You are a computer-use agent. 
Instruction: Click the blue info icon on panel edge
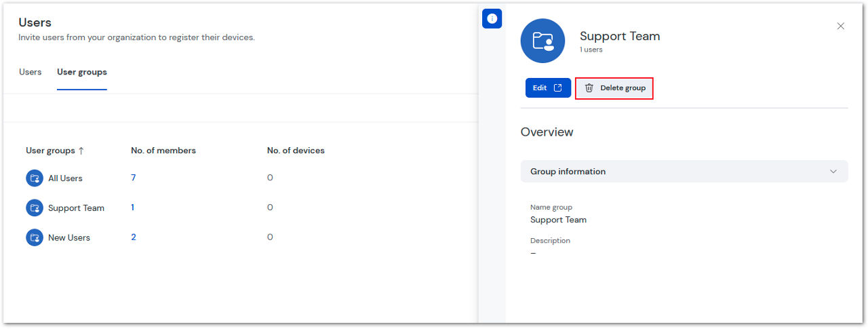492,19
